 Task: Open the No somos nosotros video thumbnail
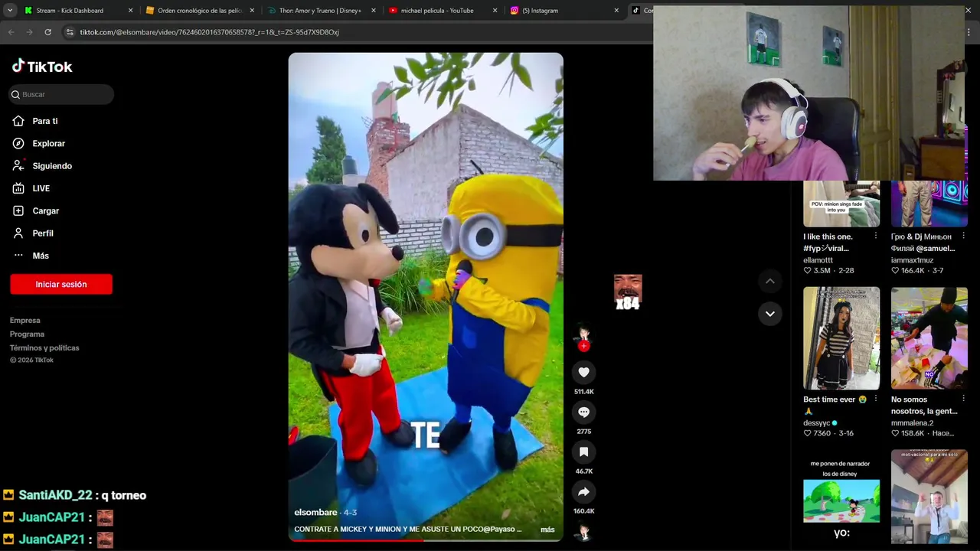929,338
